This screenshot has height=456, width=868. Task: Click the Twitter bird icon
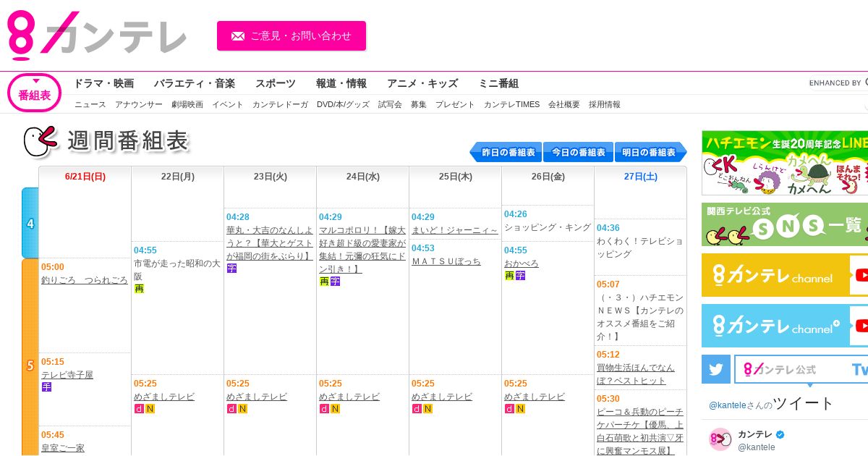click(x=716, y=369)
